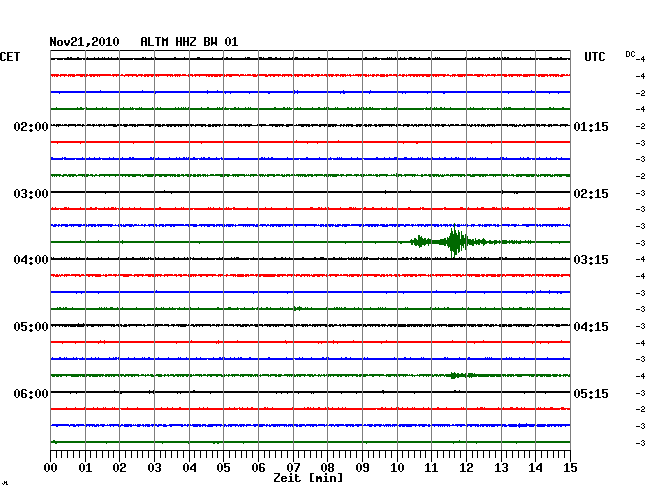Select the 05:00 CET time label
Image resolution: width=650 pixels, height=494 pixels.
click(31, 327)
